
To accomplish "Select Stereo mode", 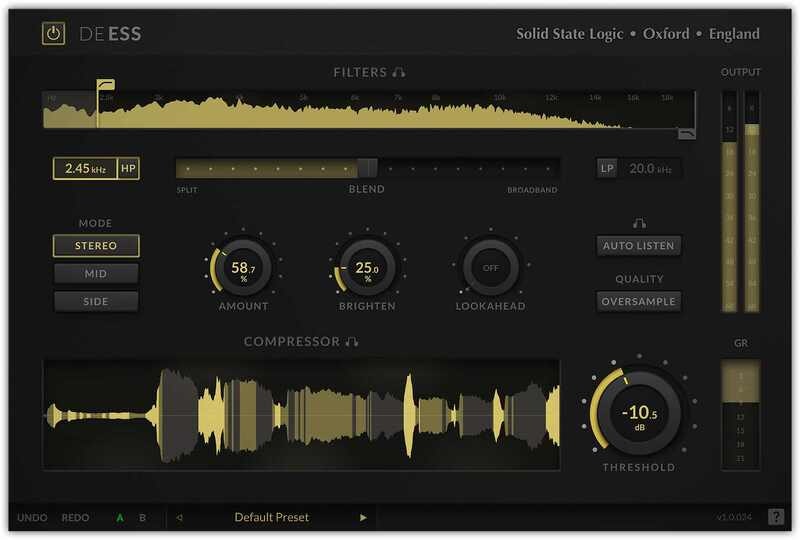I will pyautogui.click(x=96, y=246).
